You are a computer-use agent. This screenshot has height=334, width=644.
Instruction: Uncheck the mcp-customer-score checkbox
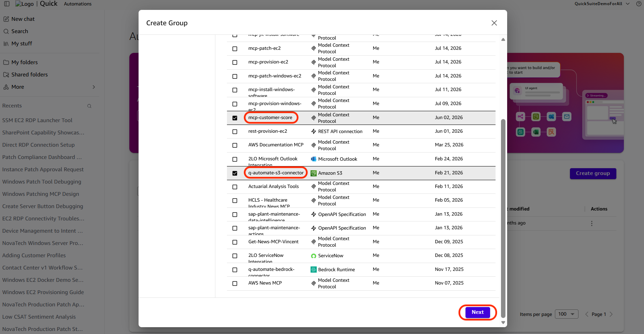pos(235,118)
